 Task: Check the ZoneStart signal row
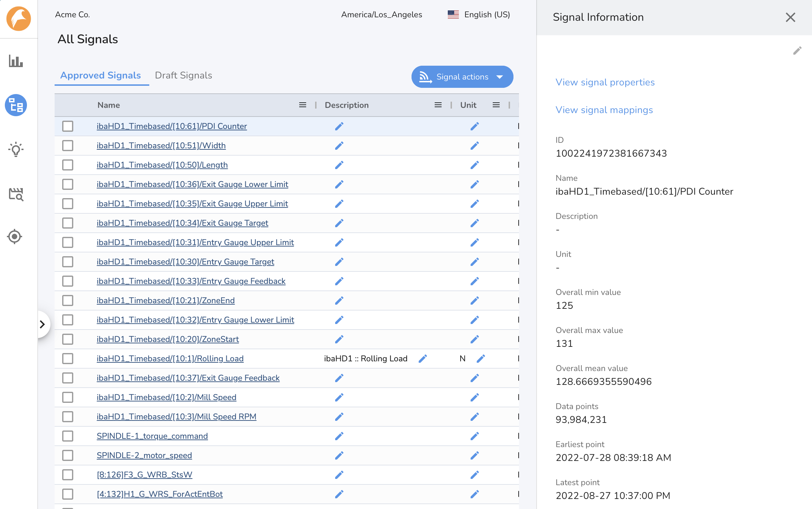click(68, 339)
